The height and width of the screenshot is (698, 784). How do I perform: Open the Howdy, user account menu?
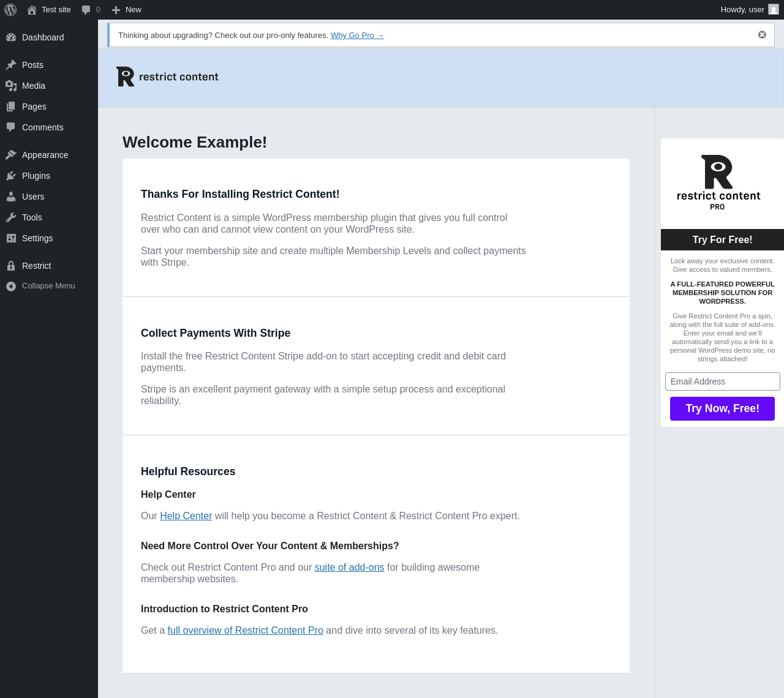(750, 10)
